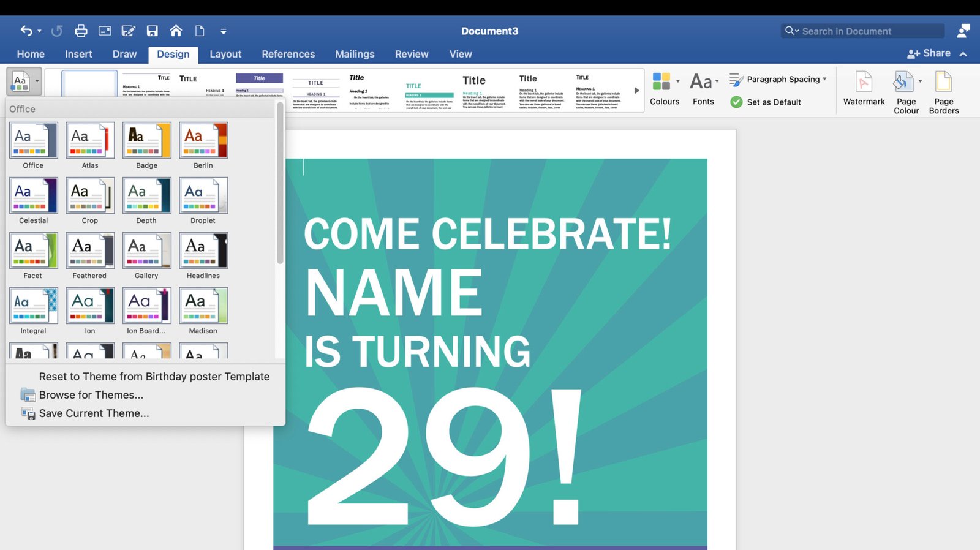Choose the Headlines theme
The image size is (980, 550).
click(x=203, y=251)
